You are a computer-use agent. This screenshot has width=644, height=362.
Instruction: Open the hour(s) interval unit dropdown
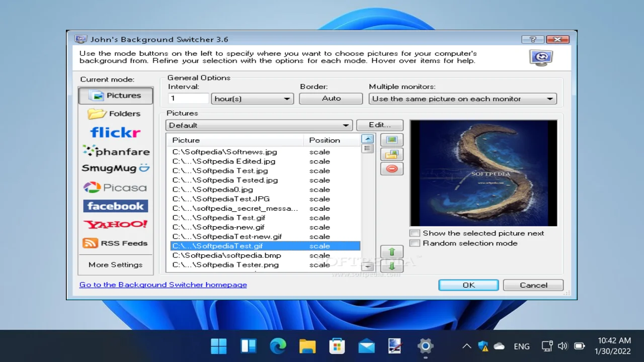tap(253, 99)
